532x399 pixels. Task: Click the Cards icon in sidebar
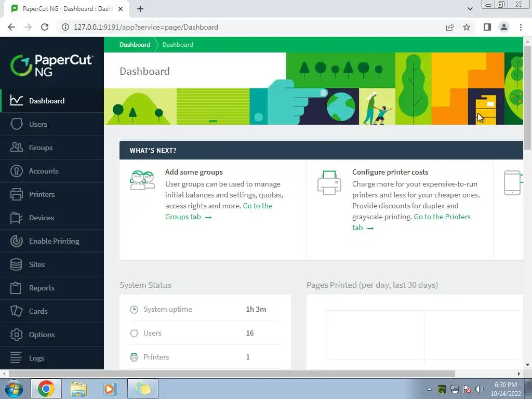tap(16, 311)
